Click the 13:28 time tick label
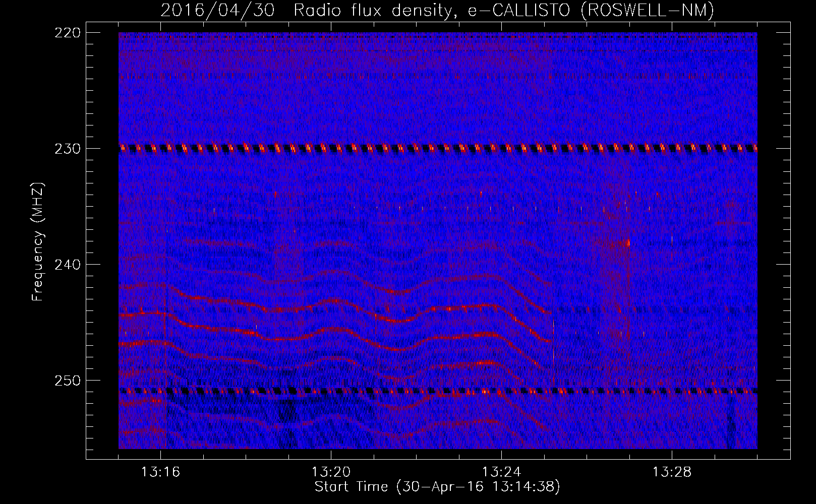Image resolution: width=816 pixels, height=504 pixels. point(672,472)
